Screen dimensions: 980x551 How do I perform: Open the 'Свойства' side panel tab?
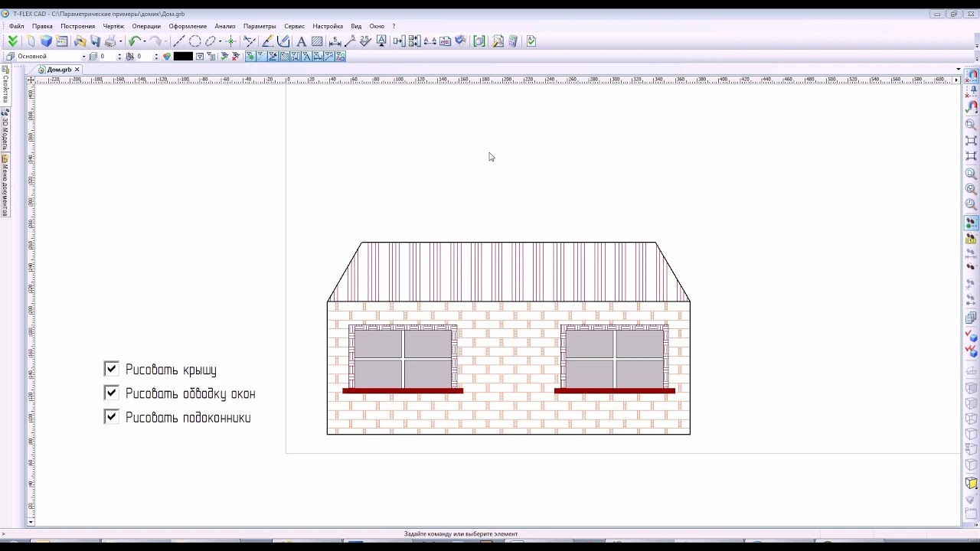5,84
